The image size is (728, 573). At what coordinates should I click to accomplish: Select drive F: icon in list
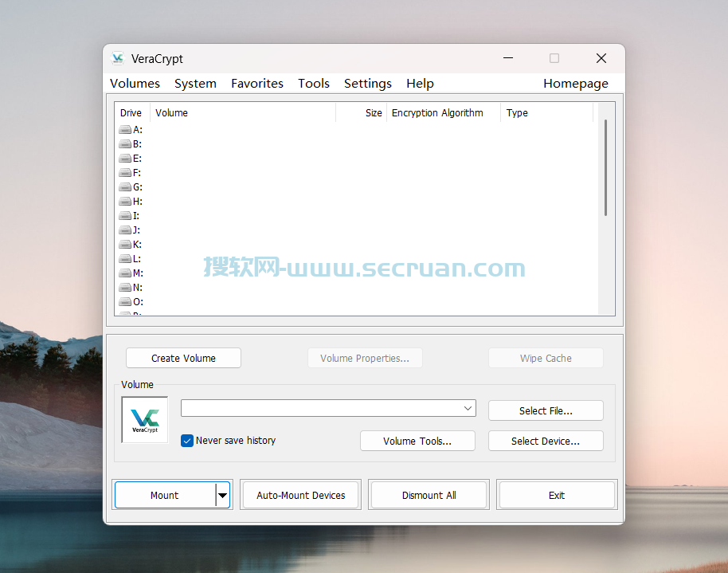[x=125, y=173]
